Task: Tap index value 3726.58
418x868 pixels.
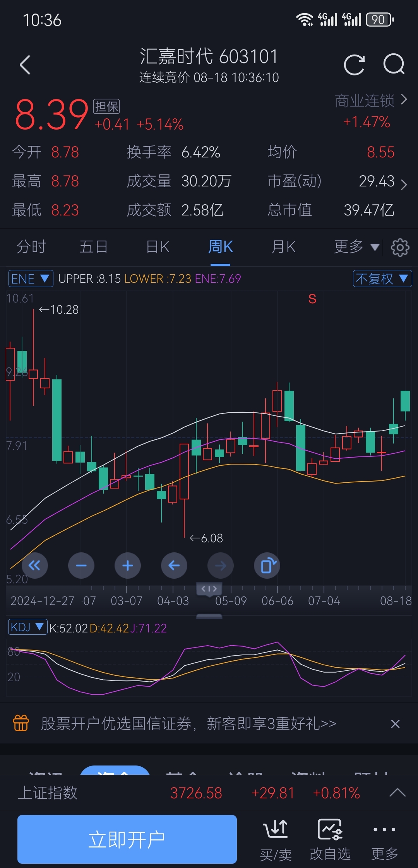Action: (x=196, y=793)
